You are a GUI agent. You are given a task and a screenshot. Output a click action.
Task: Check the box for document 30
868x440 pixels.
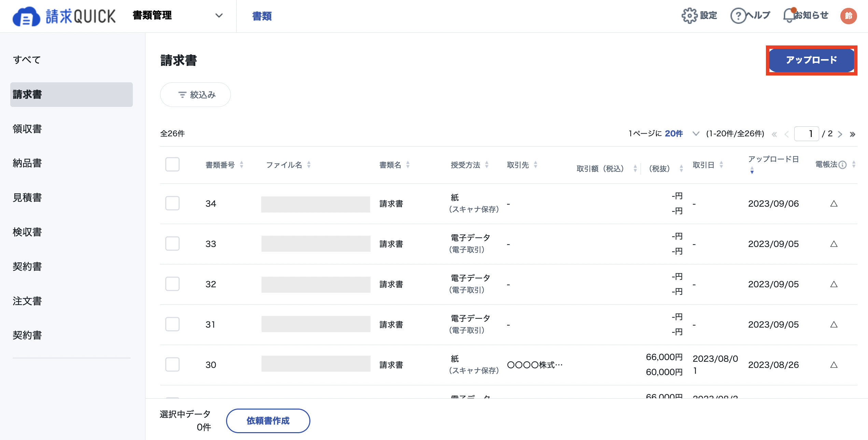pyautogui.click(x=172, y=365)
